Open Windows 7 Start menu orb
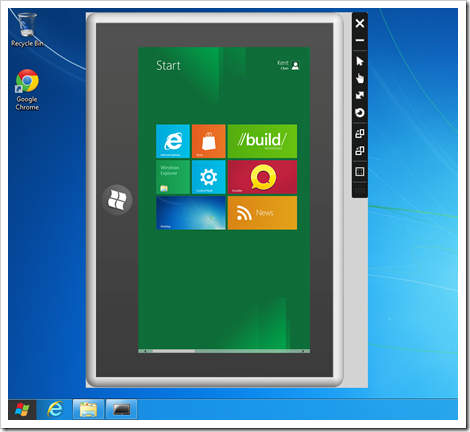 tap(22, 409)
